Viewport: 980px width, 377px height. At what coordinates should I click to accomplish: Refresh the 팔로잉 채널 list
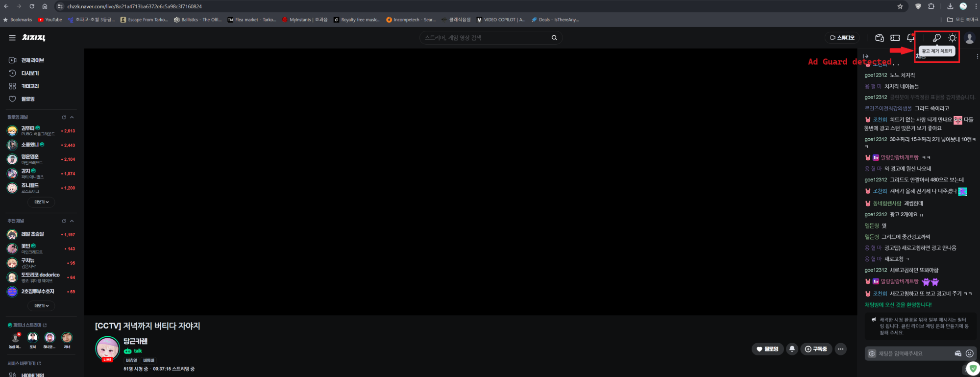(x=64, y=117)
